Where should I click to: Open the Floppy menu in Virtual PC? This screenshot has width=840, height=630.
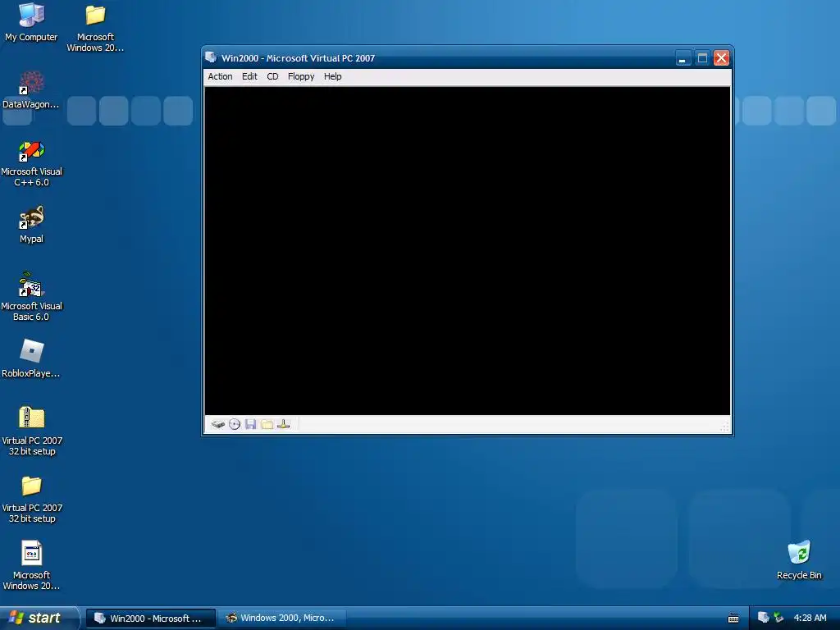(301, 76)
